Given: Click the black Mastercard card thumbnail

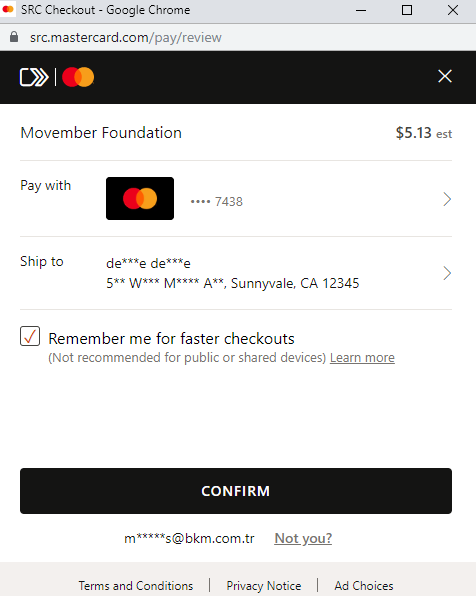Looking at the screenshot, I should [x=140, y=198].
